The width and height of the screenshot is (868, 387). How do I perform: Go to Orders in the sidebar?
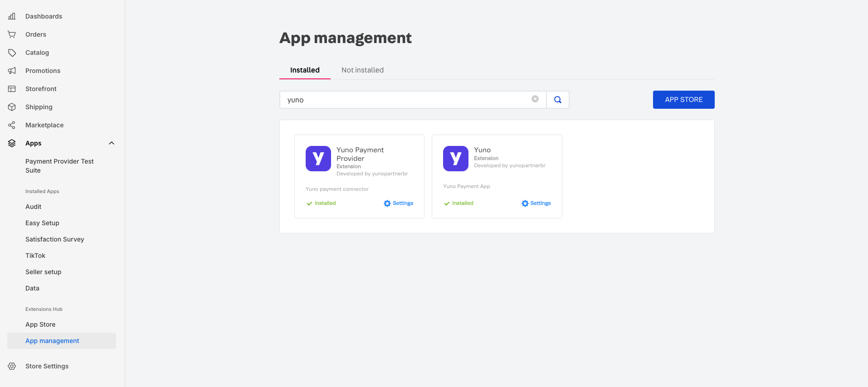[36, 34]
